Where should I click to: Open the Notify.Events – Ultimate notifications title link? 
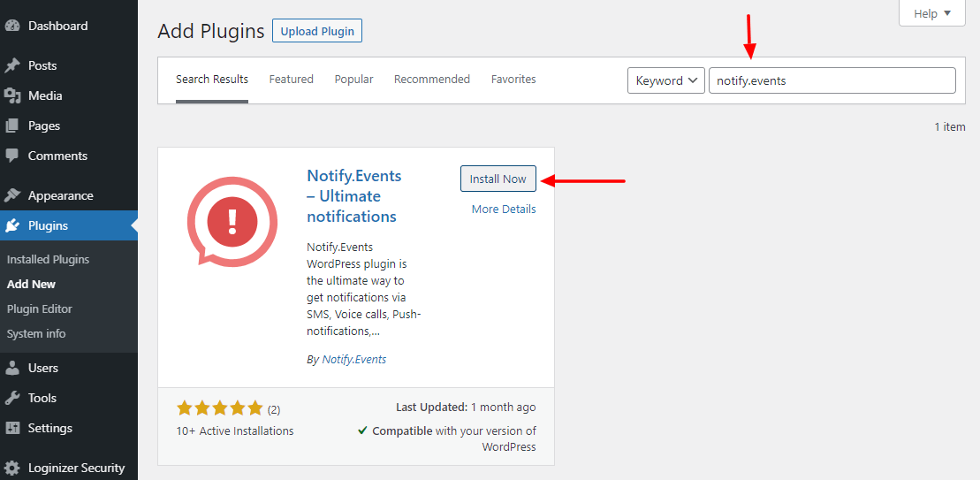[353, 196]
